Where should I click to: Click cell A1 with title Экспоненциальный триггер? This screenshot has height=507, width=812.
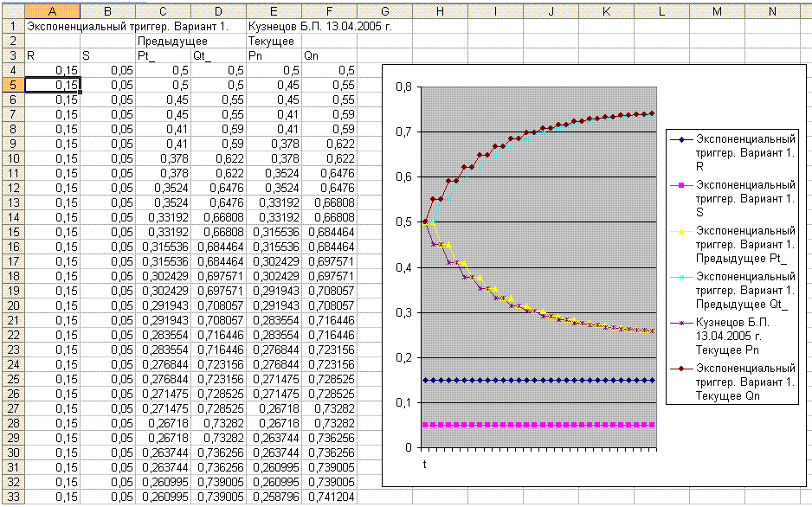[x=53, y=26]
